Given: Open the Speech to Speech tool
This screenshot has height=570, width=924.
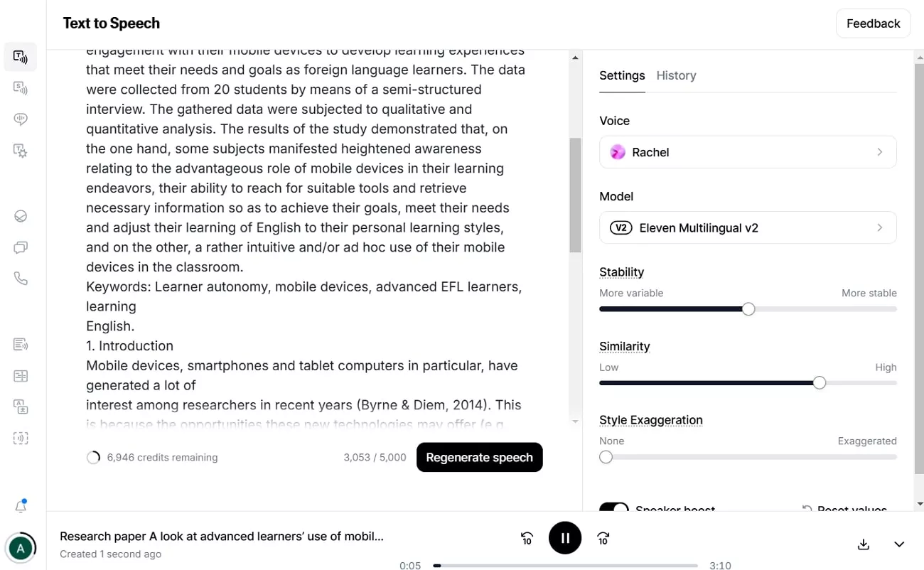Looking at the screenshot, I should pyautogui.click(x=21, y=87).
